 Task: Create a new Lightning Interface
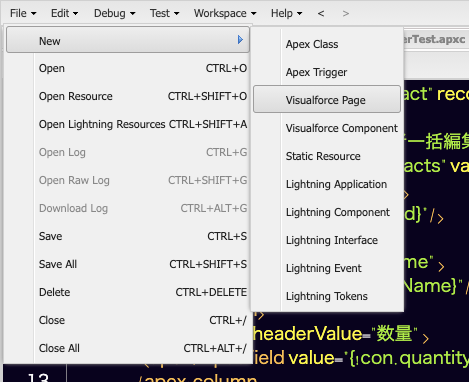pos(327,240)
